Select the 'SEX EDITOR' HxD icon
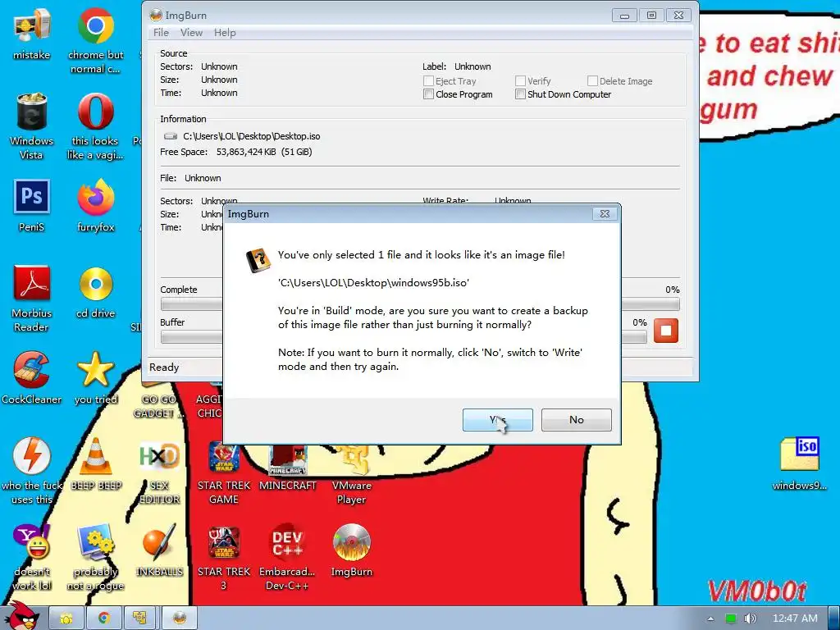 click(159, 471)
